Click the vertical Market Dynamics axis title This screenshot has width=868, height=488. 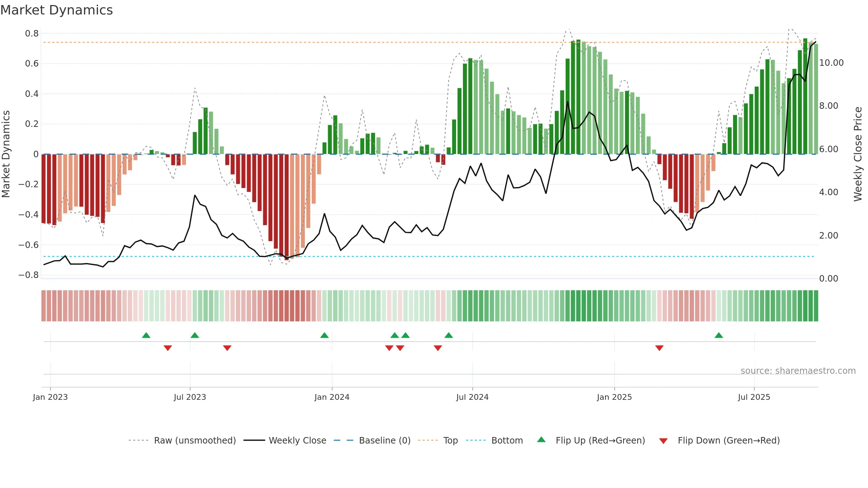tap(6, 154)
